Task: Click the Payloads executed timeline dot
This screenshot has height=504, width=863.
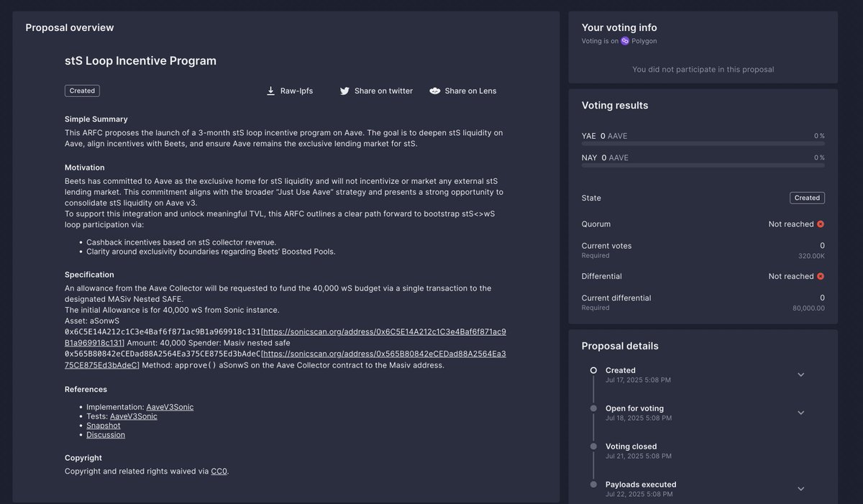Action: coord(593,485)
